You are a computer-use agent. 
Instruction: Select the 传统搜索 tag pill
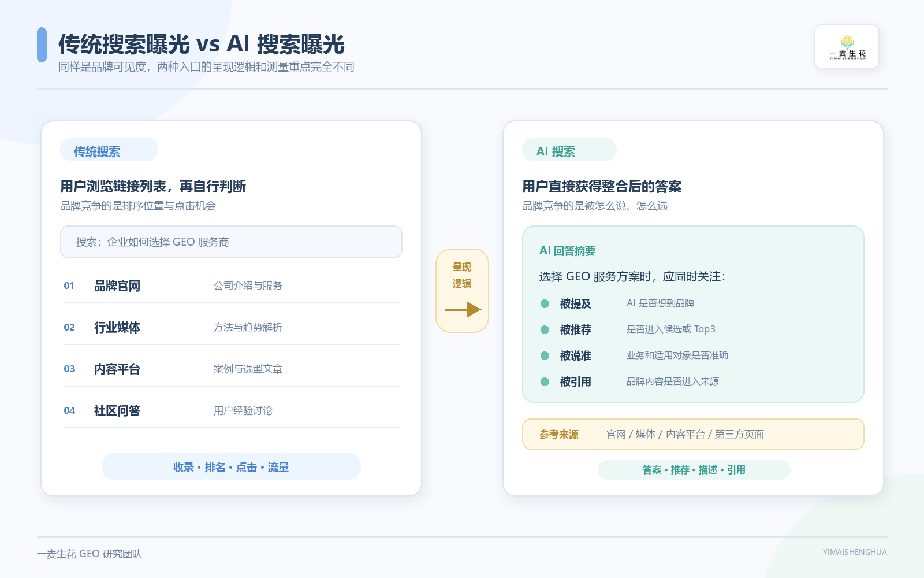[109, 150]
